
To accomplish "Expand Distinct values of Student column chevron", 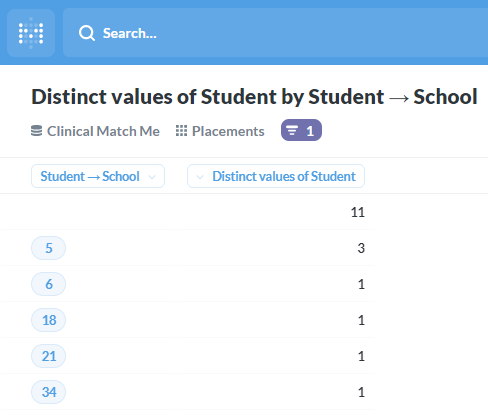I will coord(200,177).
